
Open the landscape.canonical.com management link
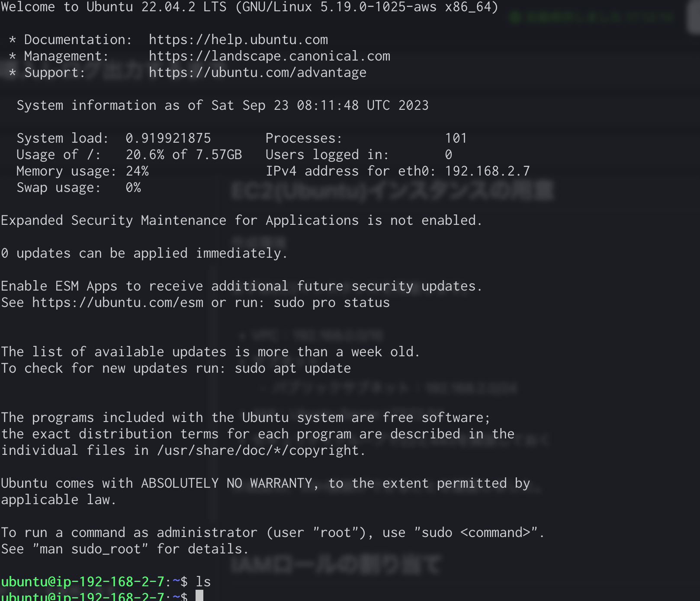click(x=269, y=56)
